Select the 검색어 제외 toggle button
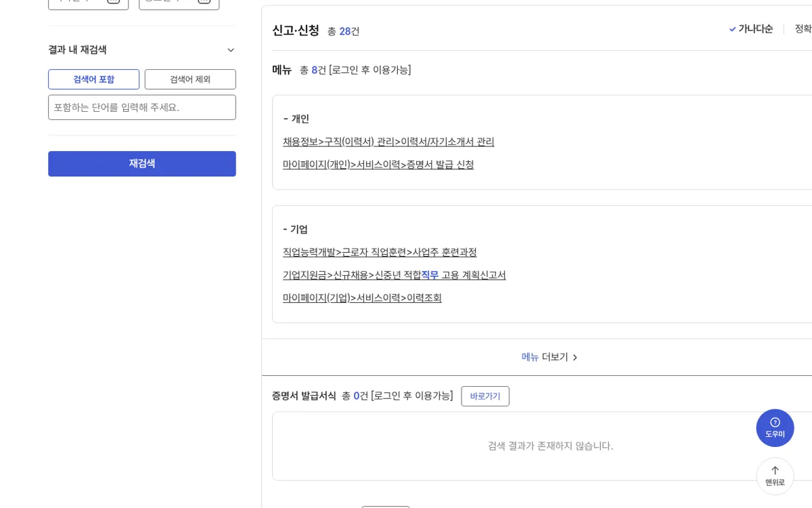The width and height of the screenshot is (812, 508). click(x=190, y=79)
